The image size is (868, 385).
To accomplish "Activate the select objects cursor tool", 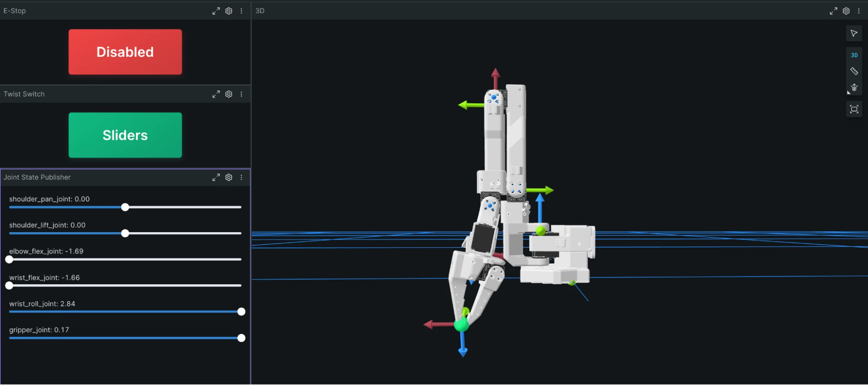I will click(x=854, y=33).
